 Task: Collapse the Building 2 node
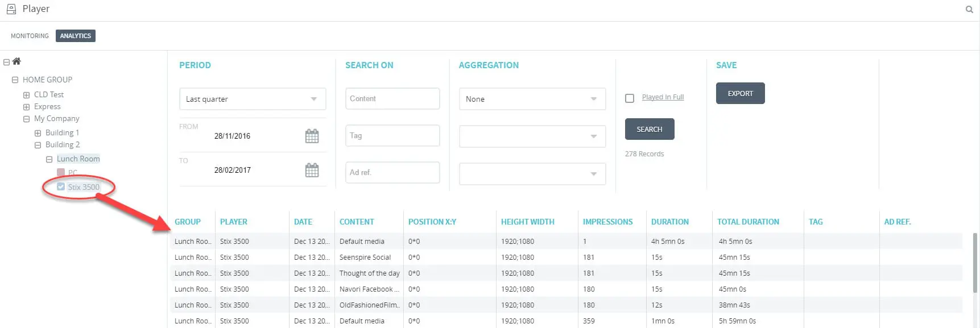tap(38, 146)
